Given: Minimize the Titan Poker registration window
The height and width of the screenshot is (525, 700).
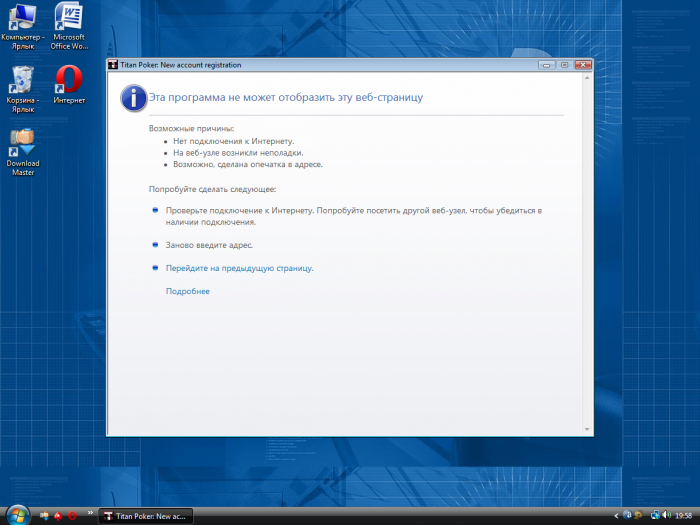Looking at the screenshot, I should pos(546,65).
